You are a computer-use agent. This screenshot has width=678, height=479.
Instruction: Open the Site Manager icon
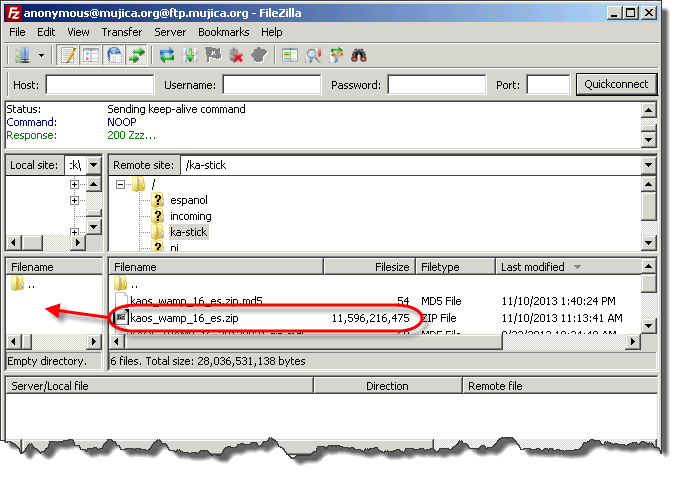pyautogui.click(x=22, y=55)
